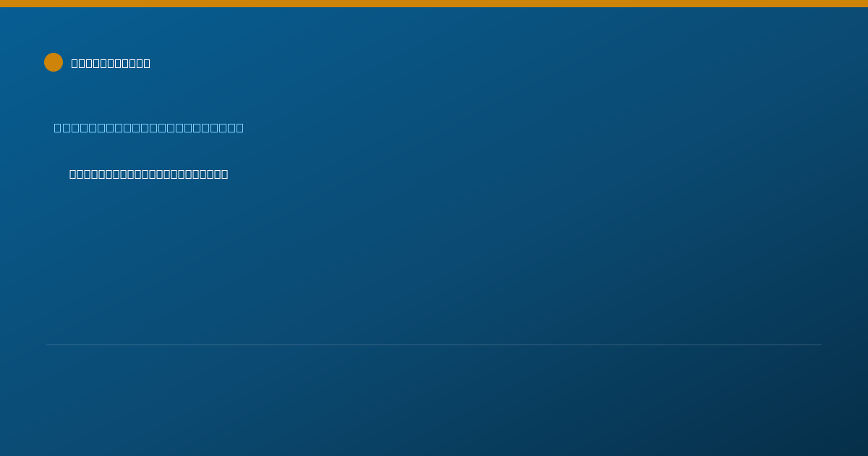Click the empty dark area below the divider

tap(434, 402)
